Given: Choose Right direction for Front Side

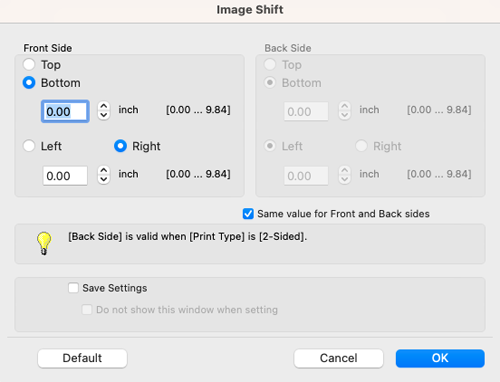Looking at the screenshot, I should coord(120,146).
